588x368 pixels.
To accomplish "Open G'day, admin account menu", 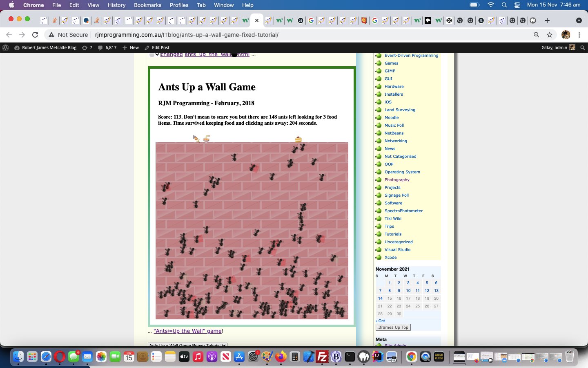I will coord(558,47).
